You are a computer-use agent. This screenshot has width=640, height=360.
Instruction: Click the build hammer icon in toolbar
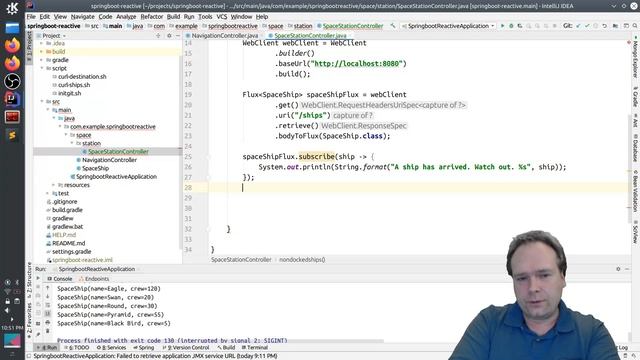pyautogui.click(x=393, y=26)
